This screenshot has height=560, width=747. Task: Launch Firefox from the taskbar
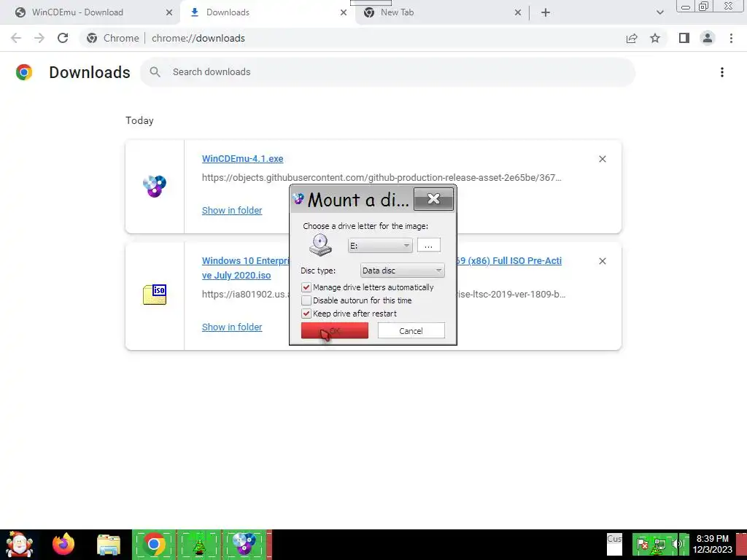coord(63,545)
